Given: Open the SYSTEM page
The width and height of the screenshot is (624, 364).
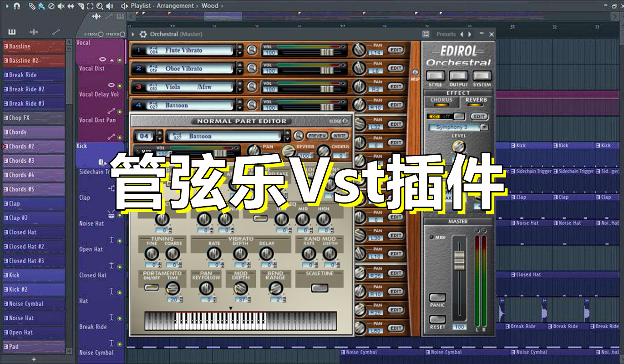Looking at the screenshot, I should 482,76.
